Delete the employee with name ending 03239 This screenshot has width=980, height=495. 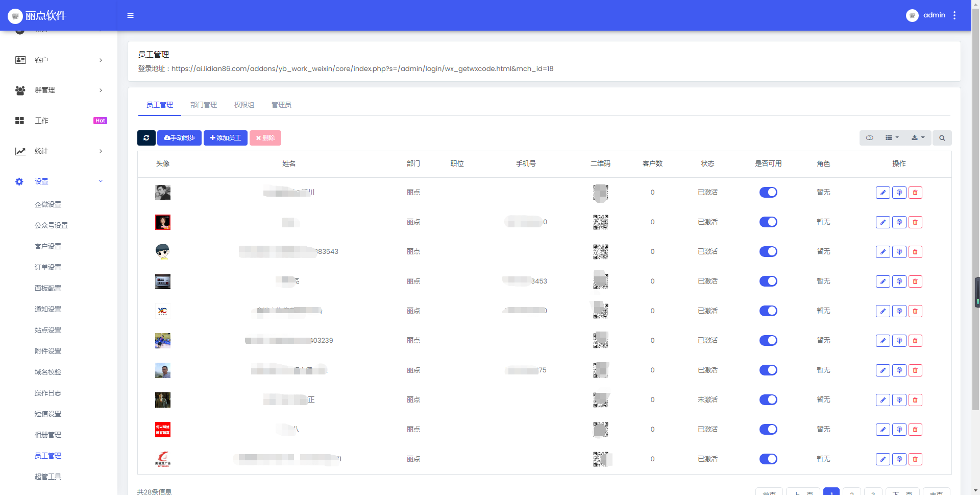point(916,341)
